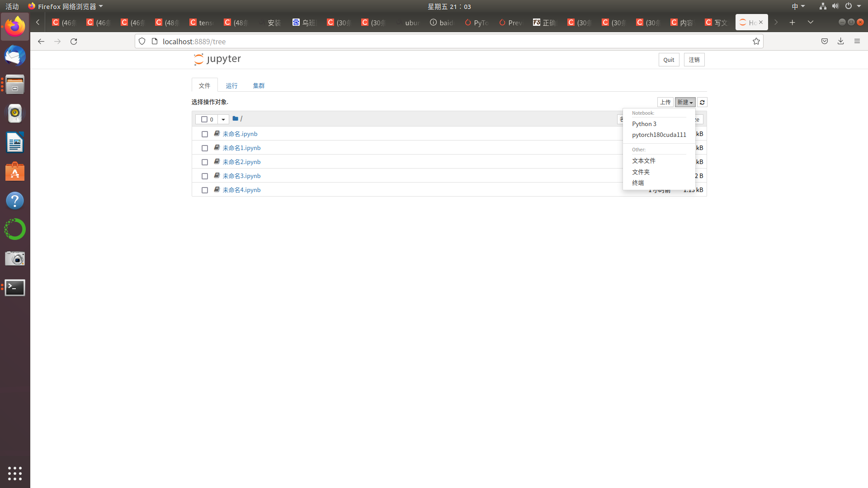Show the applications grid
868x488 pixels.
point(15,473)
